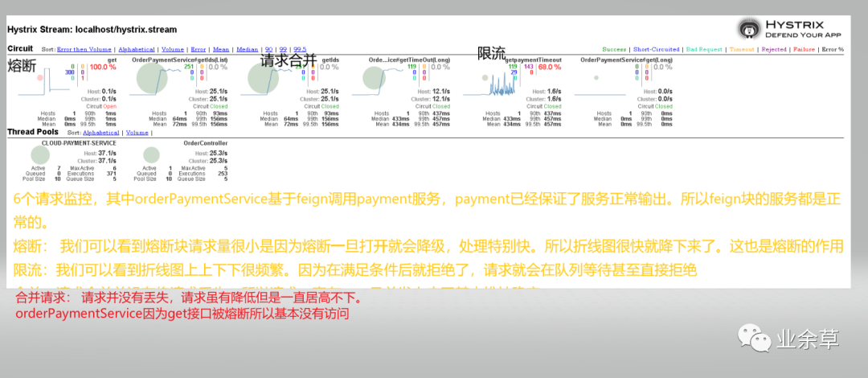868x378 pixels.
Task: Click the traffic circle of OrderController pool
Action: pos(152,154)
